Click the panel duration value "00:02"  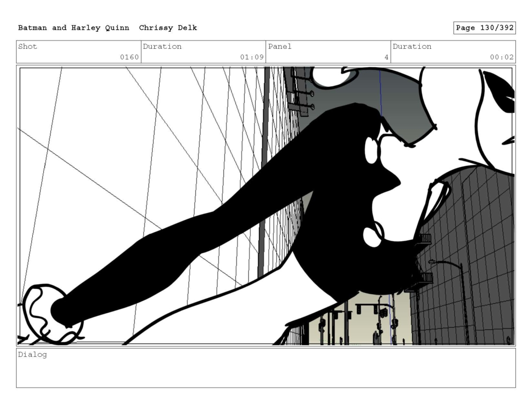tap(502, 57)
